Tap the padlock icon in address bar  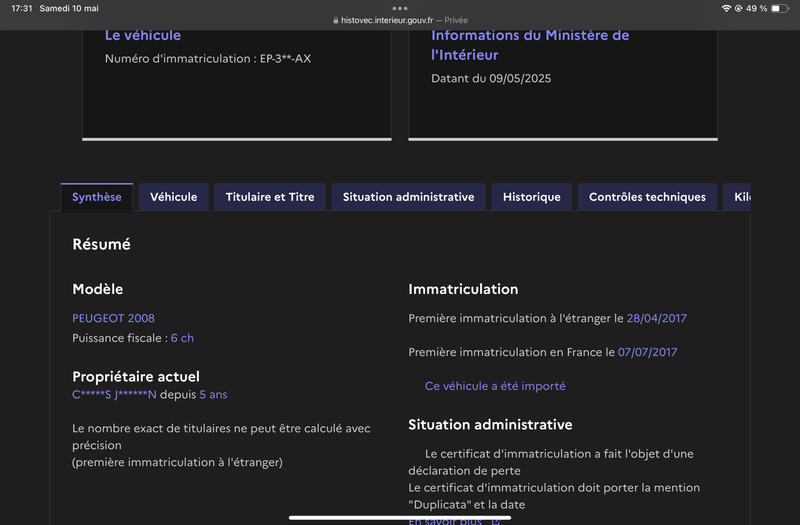tap(336, 20)
